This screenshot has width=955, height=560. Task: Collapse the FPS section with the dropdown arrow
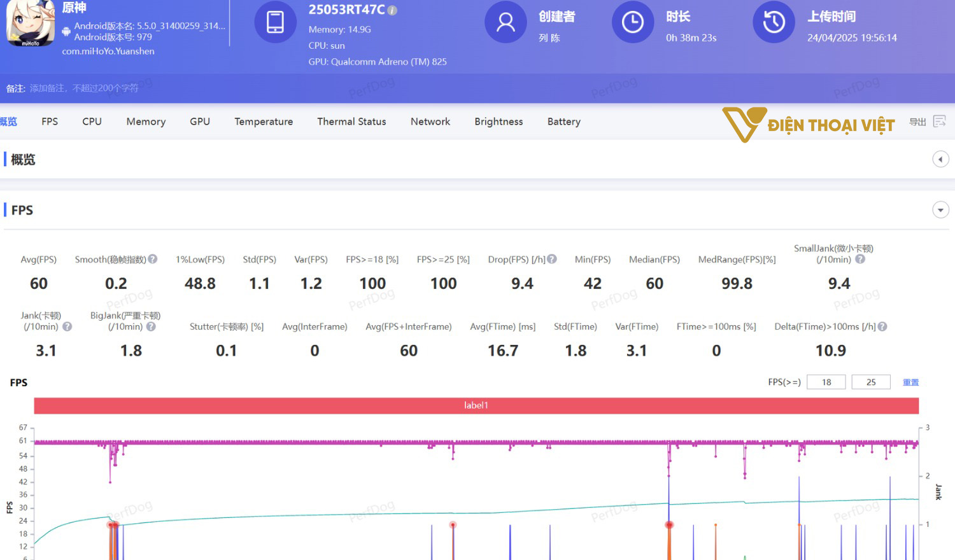point(940,210)
